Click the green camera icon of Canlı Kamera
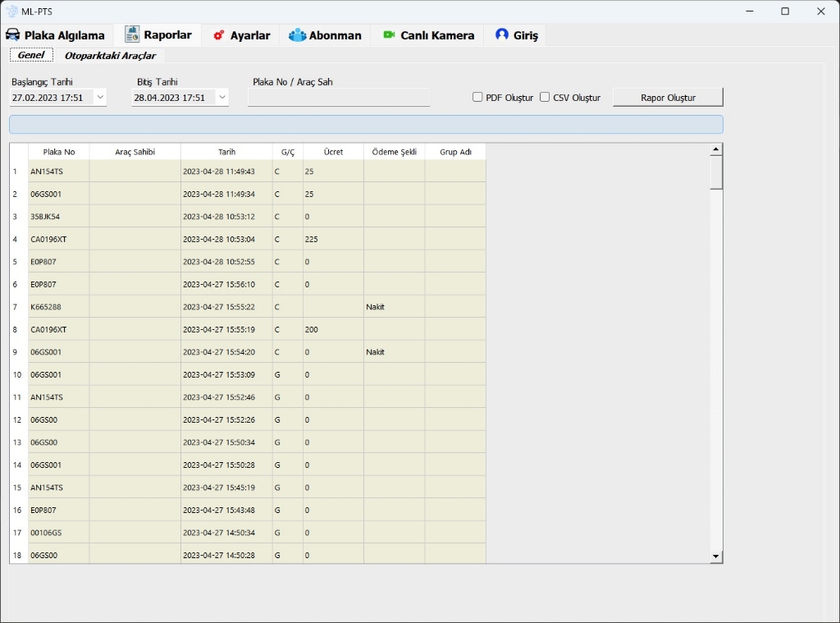 pyautogui.click(x=389, y=34)
